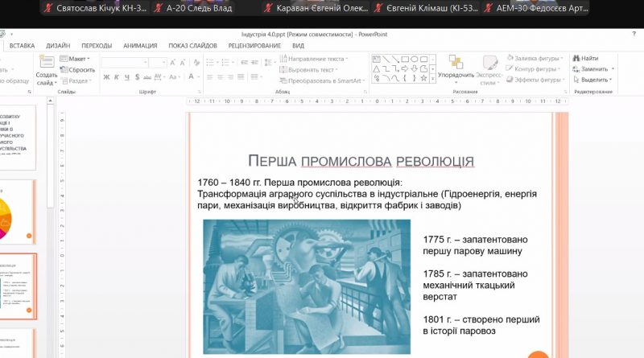The width and height of the screenshot is (644, 358).
Task: Open the ВИД ribbon tab
Action: point(298,46)
